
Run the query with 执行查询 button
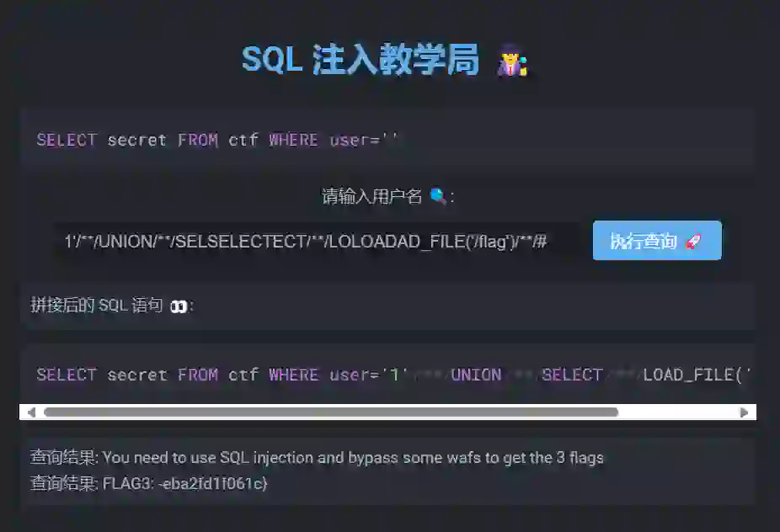pos(657,241)
